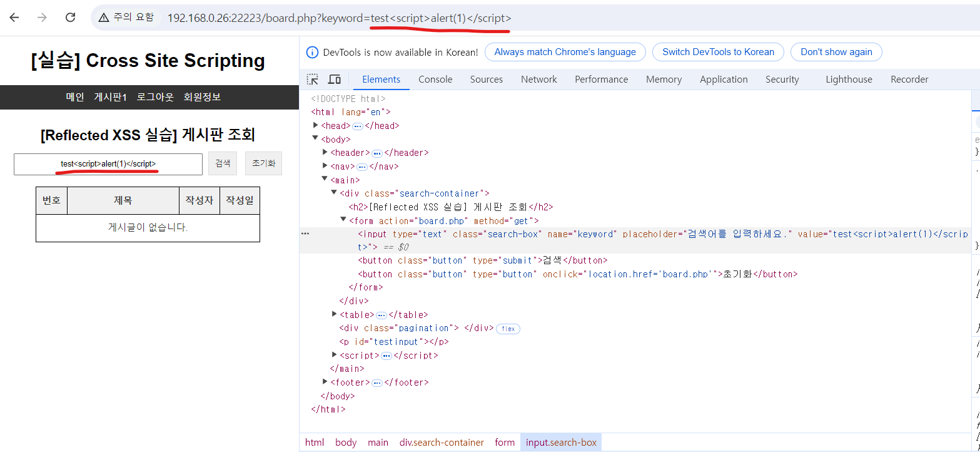This screenshot has height=452, width=980.
Task: Open the 회원정보 nav link
Action: (202, 97)
